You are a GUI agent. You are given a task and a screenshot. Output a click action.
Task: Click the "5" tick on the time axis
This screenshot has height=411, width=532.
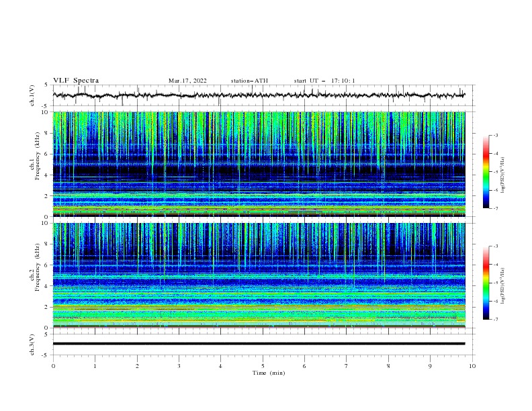tap(263, 366)
